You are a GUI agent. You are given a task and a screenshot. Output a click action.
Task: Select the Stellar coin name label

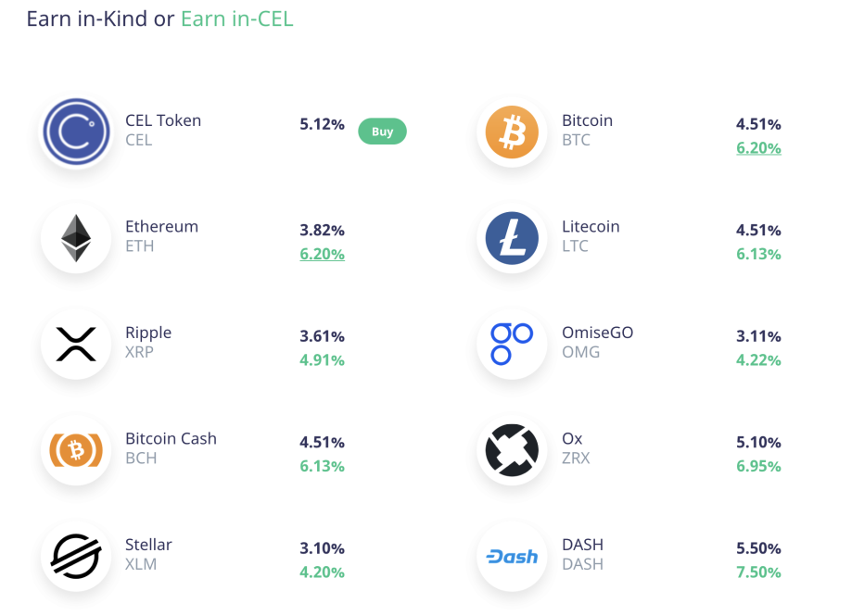coord(148,545)
